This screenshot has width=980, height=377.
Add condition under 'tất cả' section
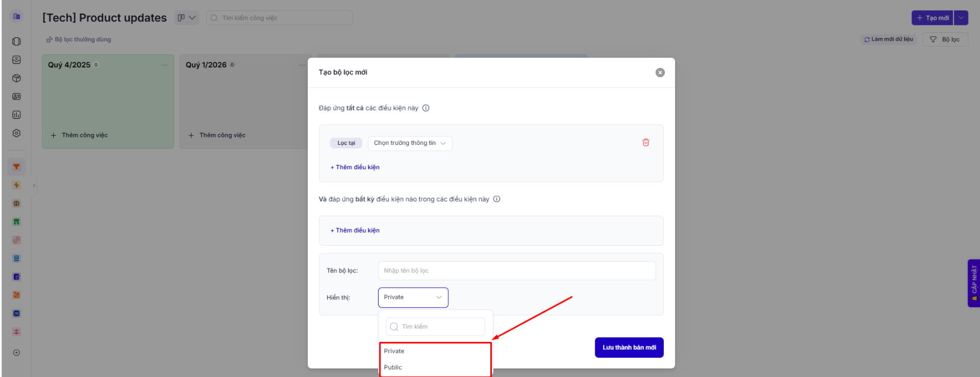(x=355, y=168)
